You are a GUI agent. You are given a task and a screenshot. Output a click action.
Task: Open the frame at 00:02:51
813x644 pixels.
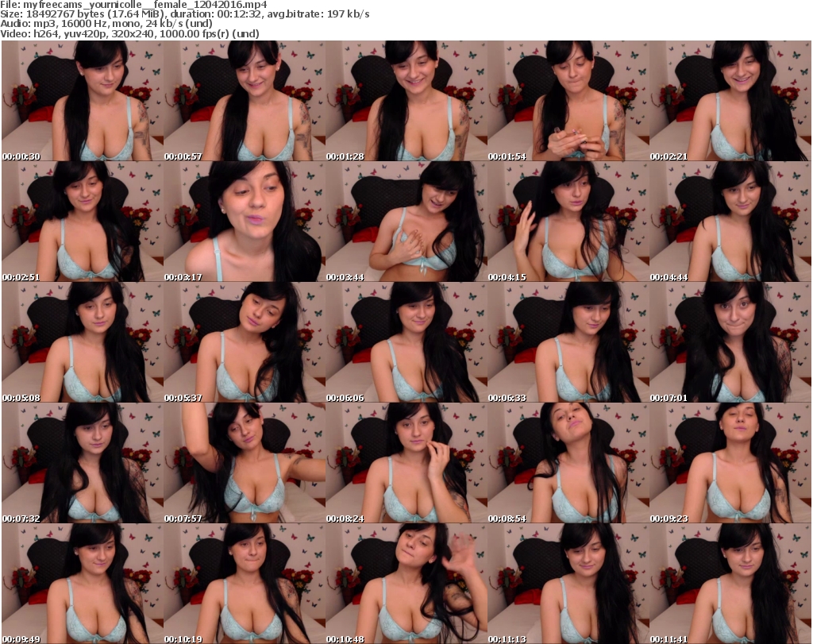(x=83, y=222)
